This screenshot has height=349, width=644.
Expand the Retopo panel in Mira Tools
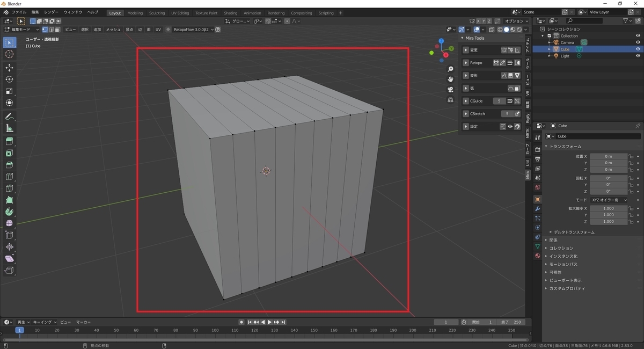point(466,63)
